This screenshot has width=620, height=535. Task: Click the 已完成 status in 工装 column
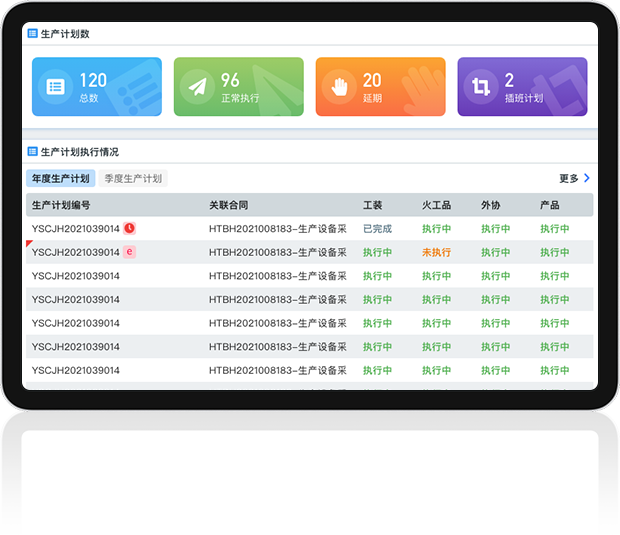point(377,229)
